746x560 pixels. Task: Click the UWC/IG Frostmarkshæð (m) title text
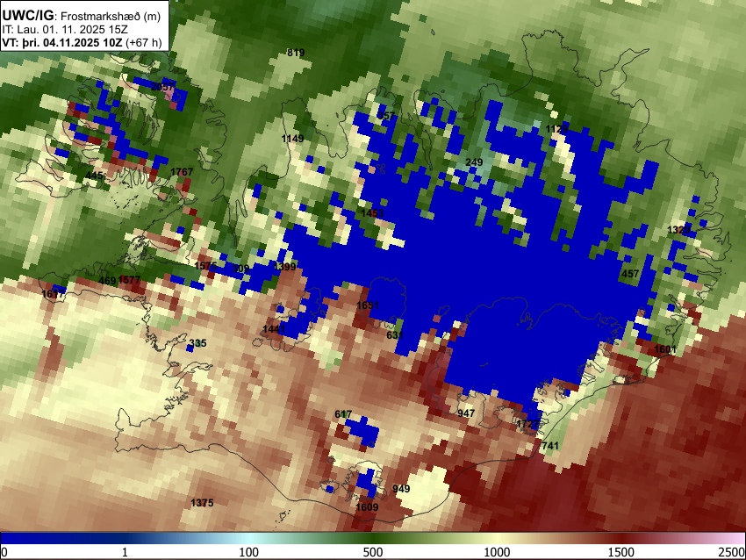click(x=82, y=16)
